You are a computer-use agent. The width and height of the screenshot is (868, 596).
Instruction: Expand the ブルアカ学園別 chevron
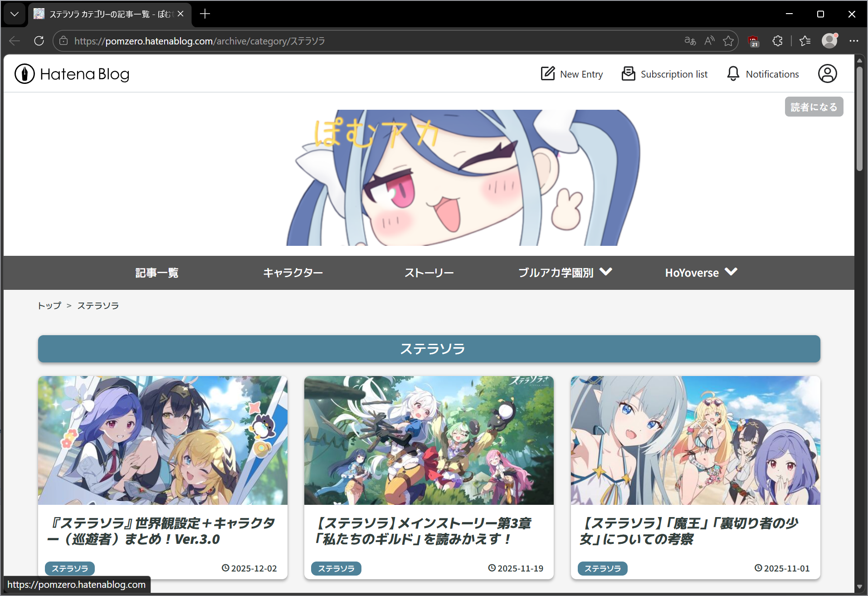[x=606, y=272]
